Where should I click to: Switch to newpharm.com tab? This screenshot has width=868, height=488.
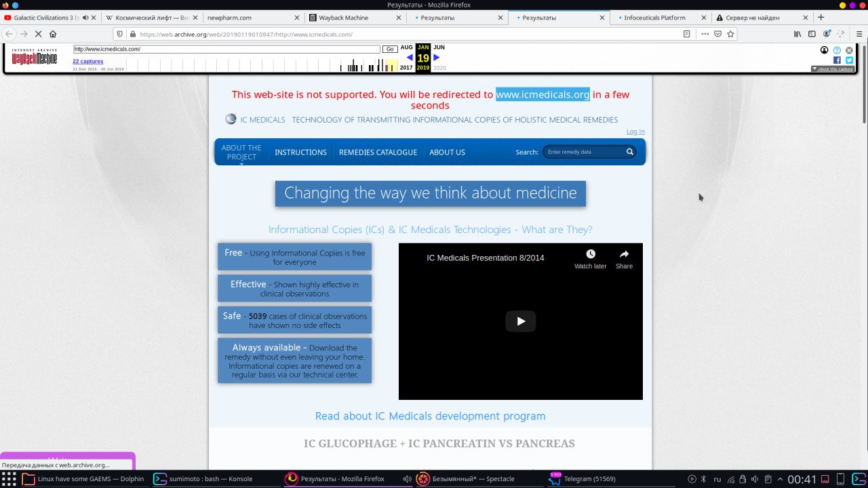252,18
